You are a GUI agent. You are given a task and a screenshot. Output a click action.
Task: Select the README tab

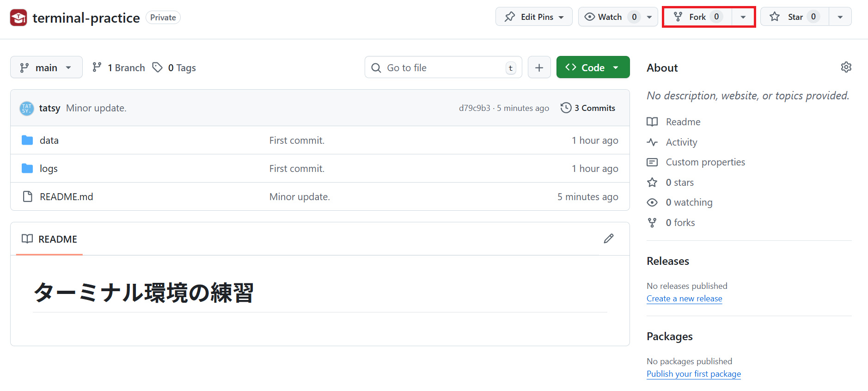[x=49, y=239]
